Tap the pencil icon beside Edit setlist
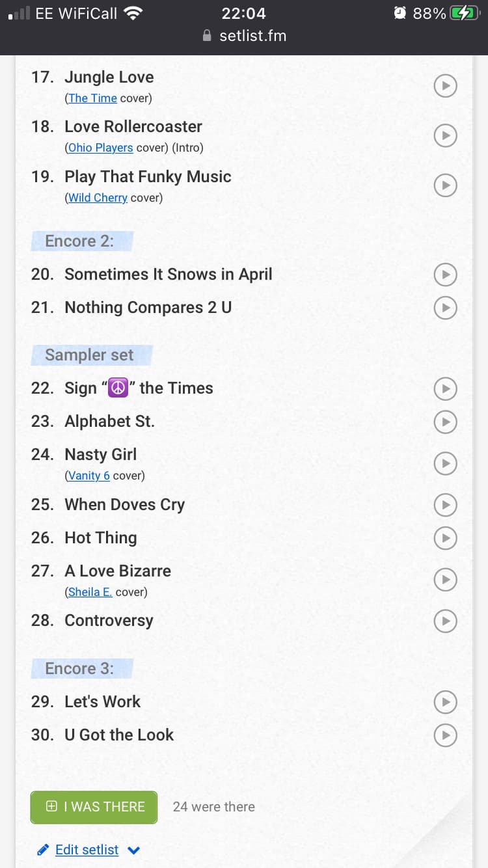Image resolution: width=488 pixels, height=868 pixels. (x=43, y=850)
